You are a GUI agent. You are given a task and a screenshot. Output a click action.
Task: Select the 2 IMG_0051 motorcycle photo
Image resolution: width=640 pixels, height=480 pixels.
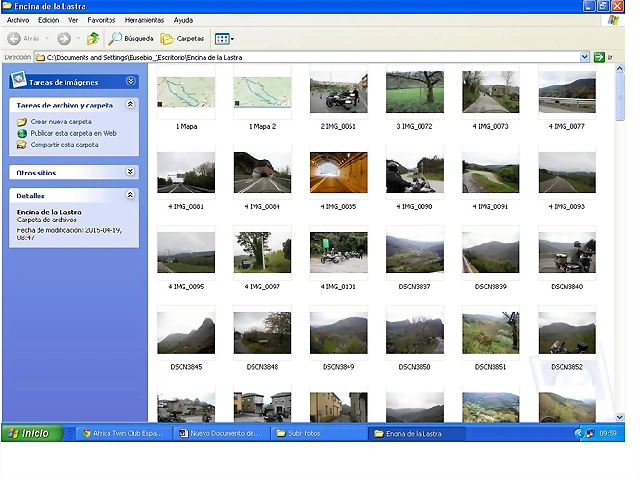click(338, 93)
